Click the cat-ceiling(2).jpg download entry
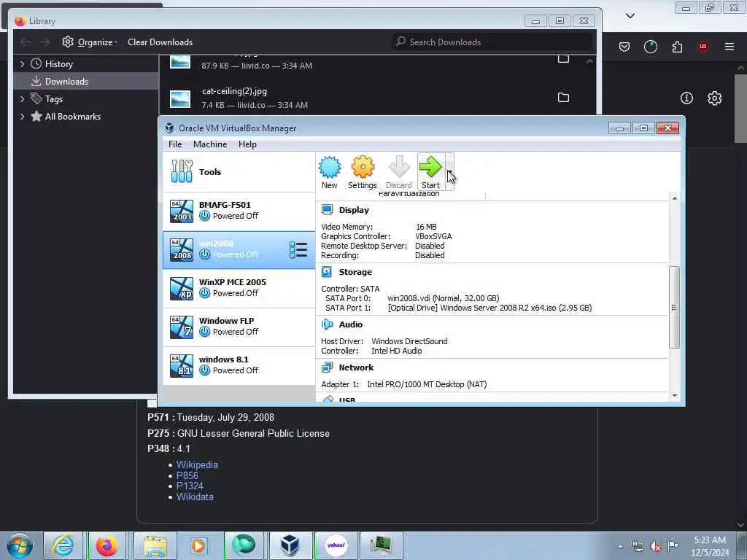 coord(376,98)
